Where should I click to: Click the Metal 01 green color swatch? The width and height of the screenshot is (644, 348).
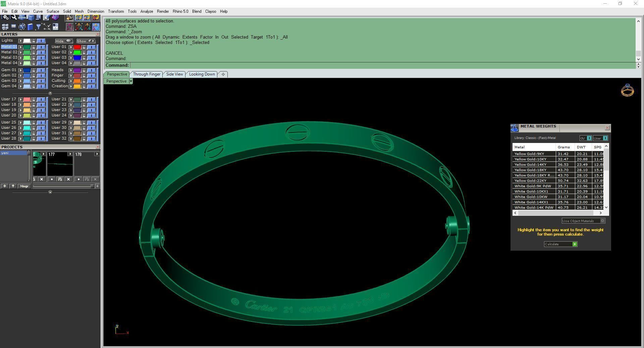point(27,47)
